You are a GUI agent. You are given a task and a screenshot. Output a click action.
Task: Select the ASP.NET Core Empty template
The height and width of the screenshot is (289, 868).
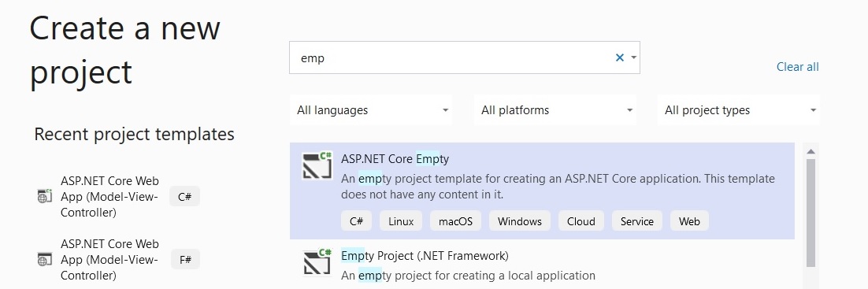[x=542, y=191]
